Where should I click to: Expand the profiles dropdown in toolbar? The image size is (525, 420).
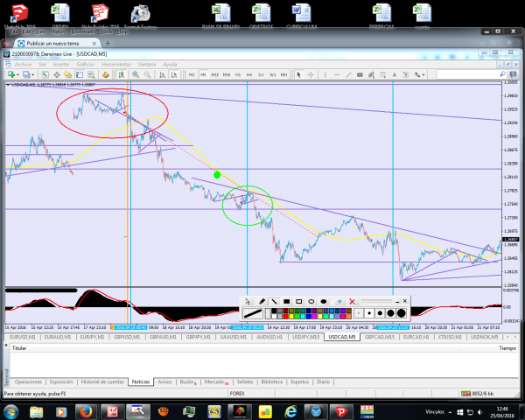click(x=32, y=74)
